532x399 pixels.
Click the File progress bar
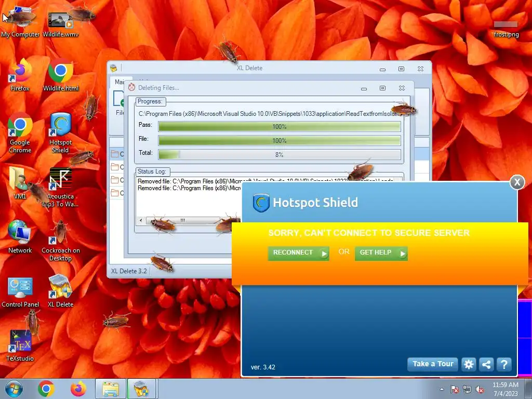(x=279, y=140)
